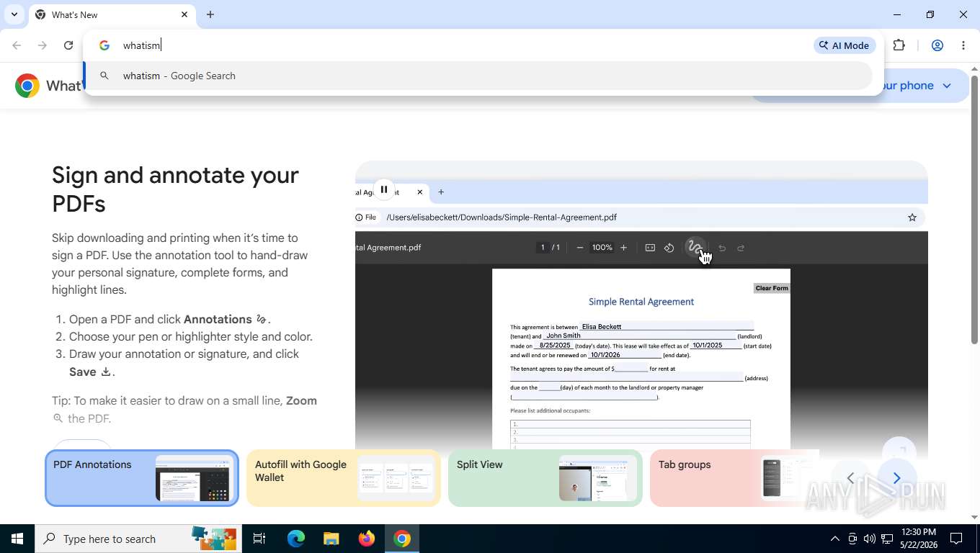Go to the next carousel card
The image size is (980, 553).
tap(897, 478)
